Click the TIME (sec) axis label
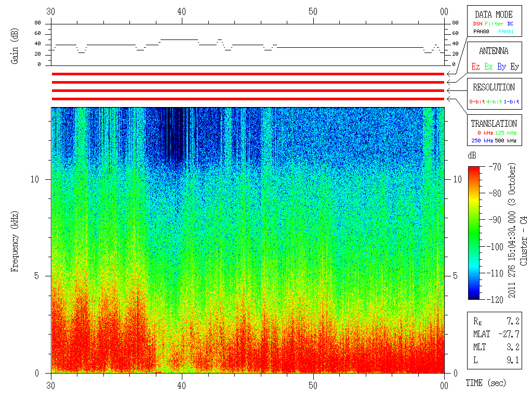This screenshot has height=399, width=532. [x=486, y=383]
